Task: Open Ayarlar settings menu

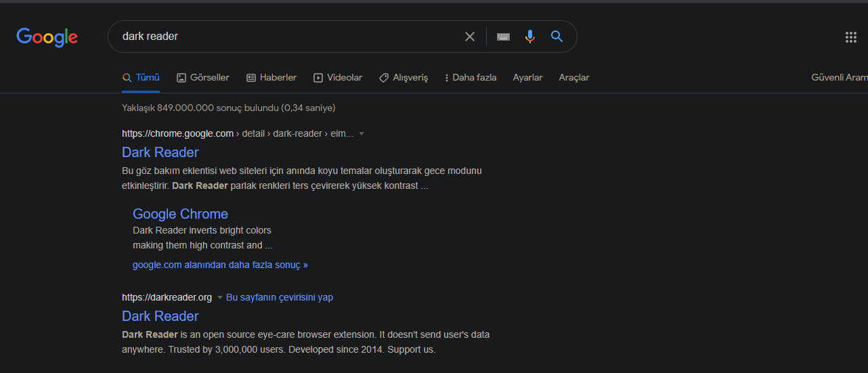Action: (527, 78)
